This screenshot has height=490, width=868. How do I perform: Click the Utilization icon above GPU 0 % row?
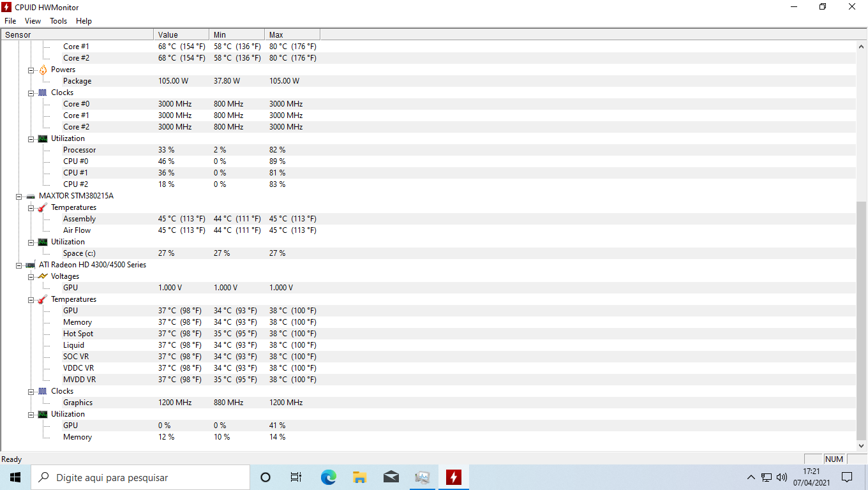click(x=43, y=414)
